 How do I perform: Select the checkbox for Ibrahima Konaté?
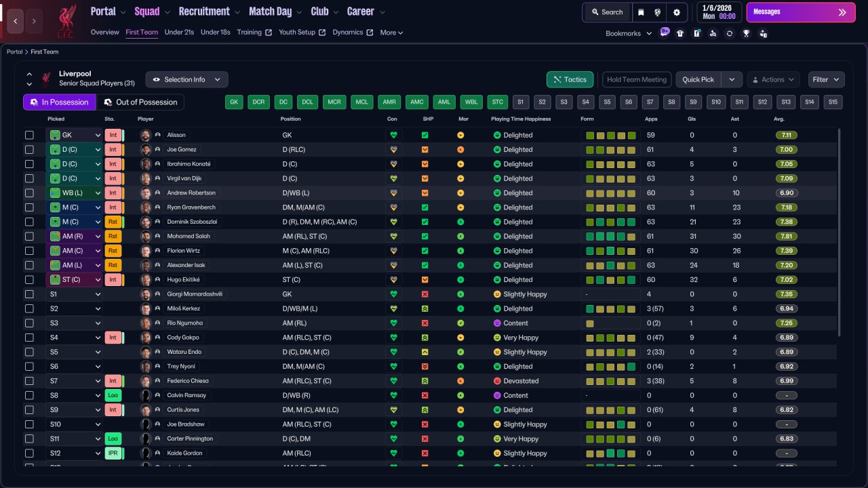(x=29, y=164)
